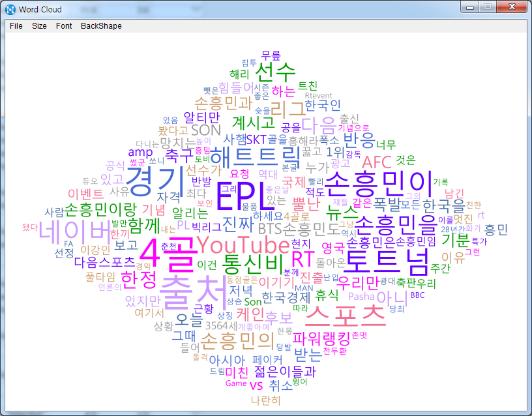The image size is (532, 416).
Task: Select the green word "함께"
Action: [144, 226]
